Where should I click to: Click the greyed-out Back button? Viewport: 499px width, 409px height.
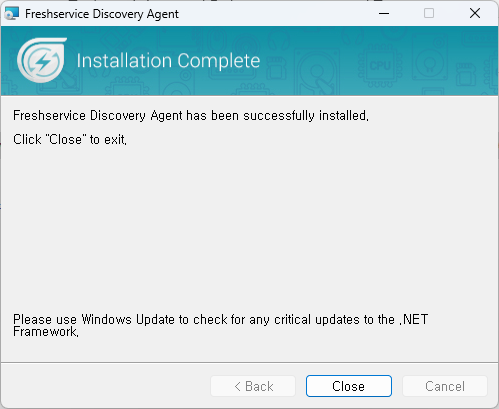click(253, 386)
